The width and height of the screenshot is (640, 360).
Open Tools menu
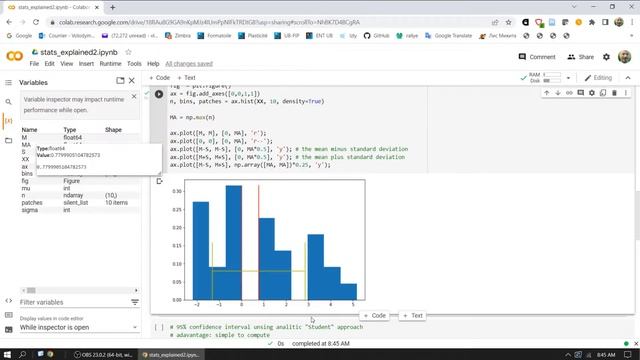pyautogui.click(x=134, y=64)
